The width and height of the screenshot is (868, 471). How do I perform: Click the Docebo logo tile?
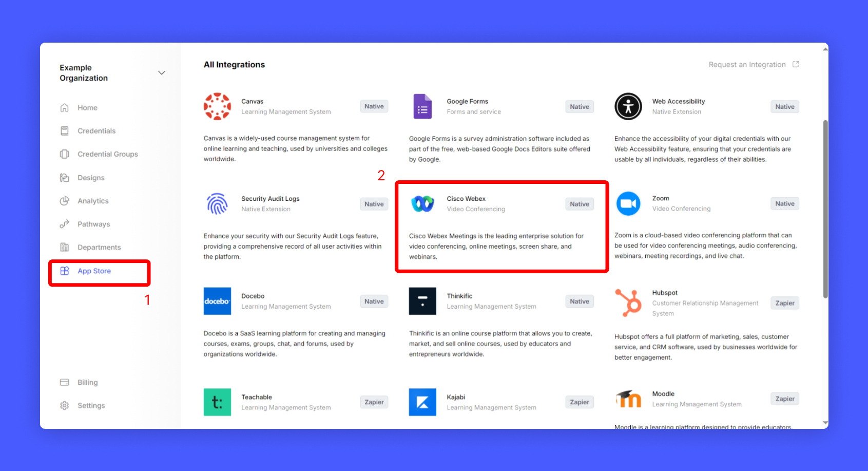pos(217,301)
